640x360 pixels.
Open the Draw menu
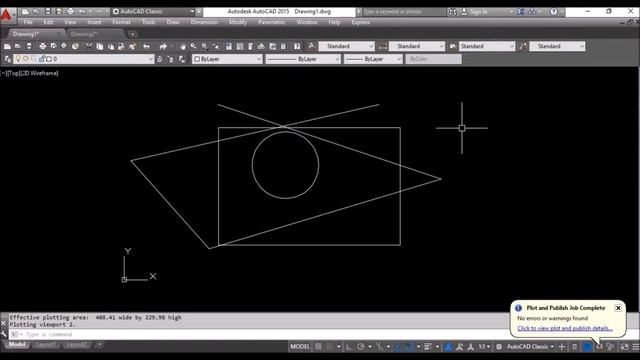tap(173, 22)
